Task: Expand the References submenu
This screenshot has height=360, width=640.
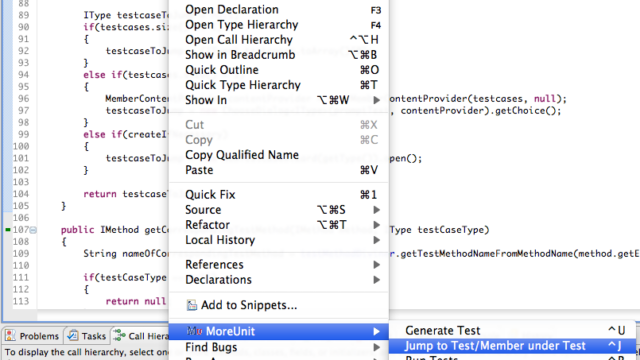Action: pyautogui.click(x=279, y=264)
